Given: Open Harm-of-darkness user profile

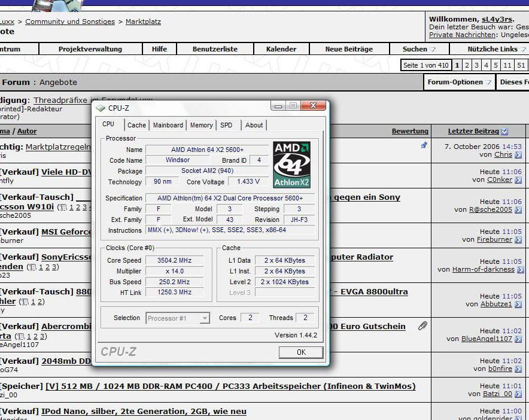Looking at the screenshot, I should pos(483,269).
